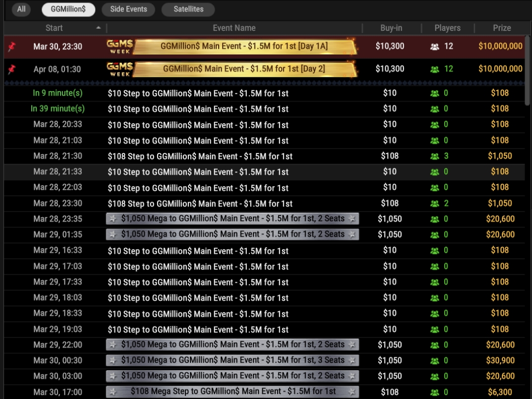Screen dimensions: 532x399
Task: Open $1,050 Mega banner at Mar 30, 03:00
Action: coord(233,376)
